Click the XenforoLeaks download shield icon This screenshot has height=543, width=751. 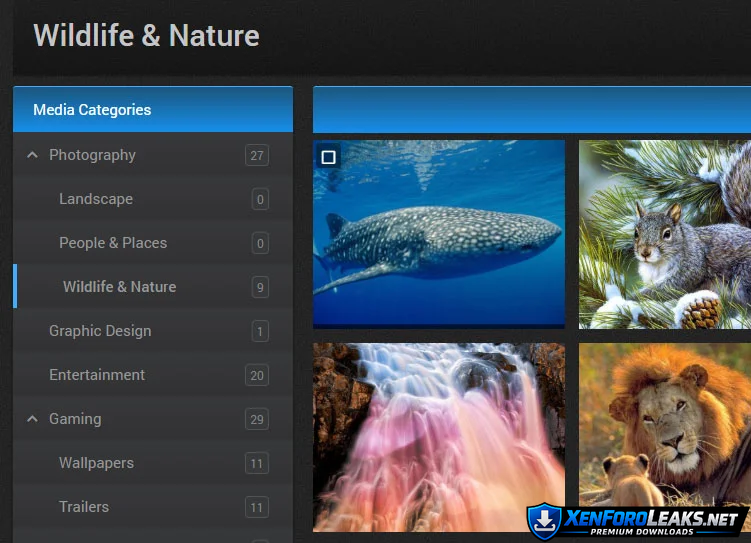click(541, 520)
